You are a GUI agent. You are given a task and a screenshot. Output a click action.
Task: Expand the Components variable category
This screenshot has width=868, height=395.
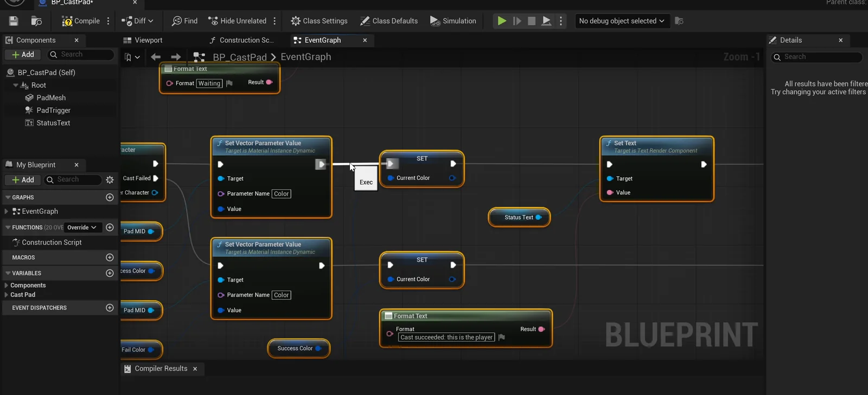coord(7,286)
